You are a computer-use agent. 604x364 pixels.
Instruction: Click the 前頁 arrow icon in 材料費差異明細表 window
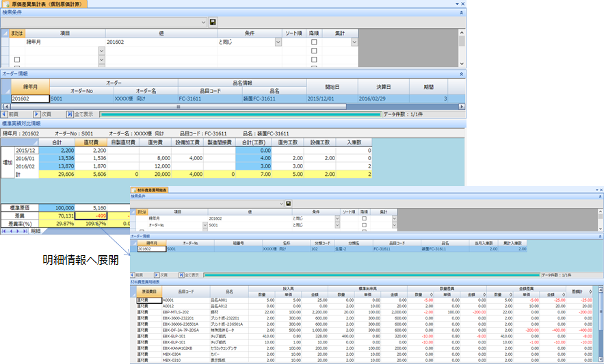pos(133,275)
